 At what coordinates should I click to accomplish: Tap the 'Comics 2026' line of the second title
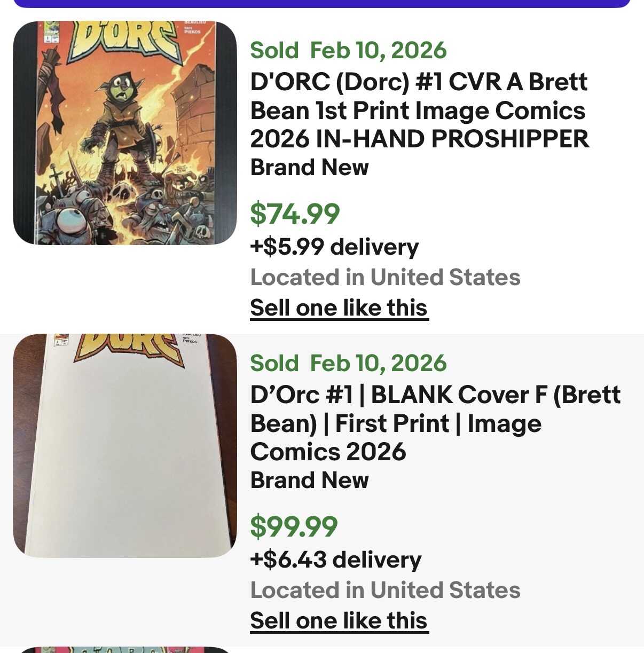point(328,452)
